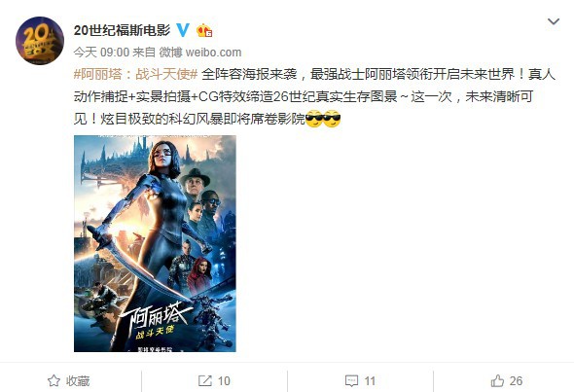Click the post body text paragraph

pyautogui.click(x=314, y=96)
